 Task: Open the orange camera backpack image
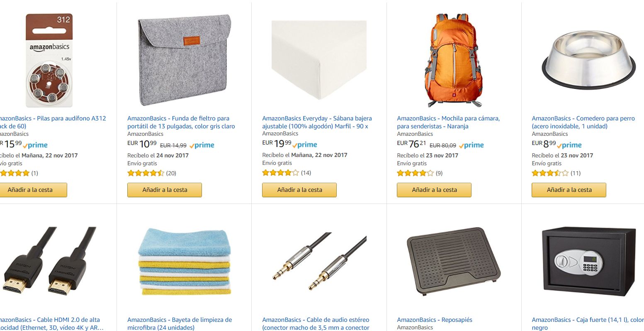454,61
